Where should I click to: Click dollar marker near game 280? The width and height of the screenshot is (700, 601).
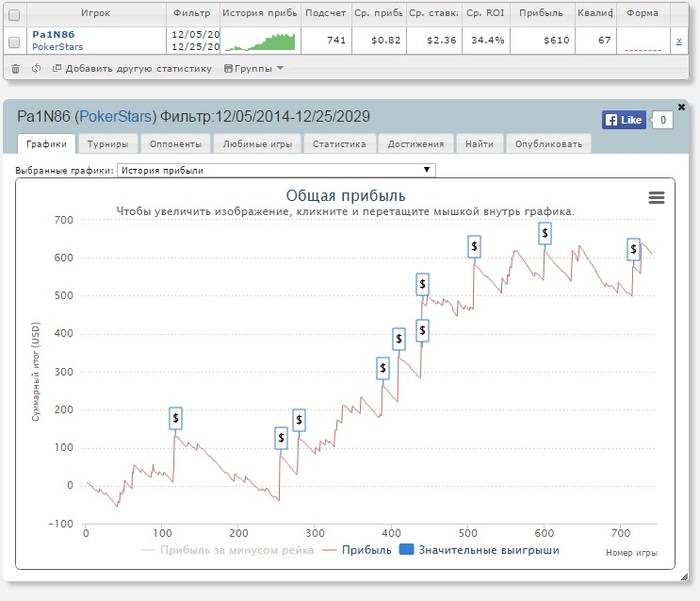pos(299,420)
